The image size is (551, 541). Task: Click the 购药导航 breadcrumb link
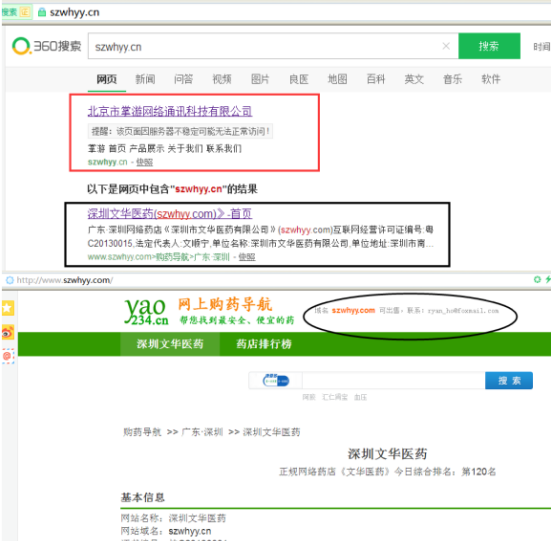pyautogui.click(x=142, y=432)
